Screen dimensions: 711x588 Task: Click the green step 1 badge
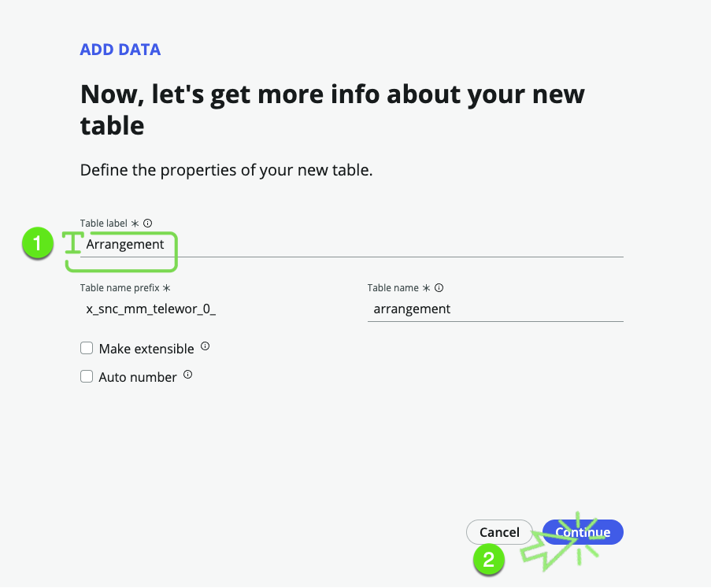[37, 243]
